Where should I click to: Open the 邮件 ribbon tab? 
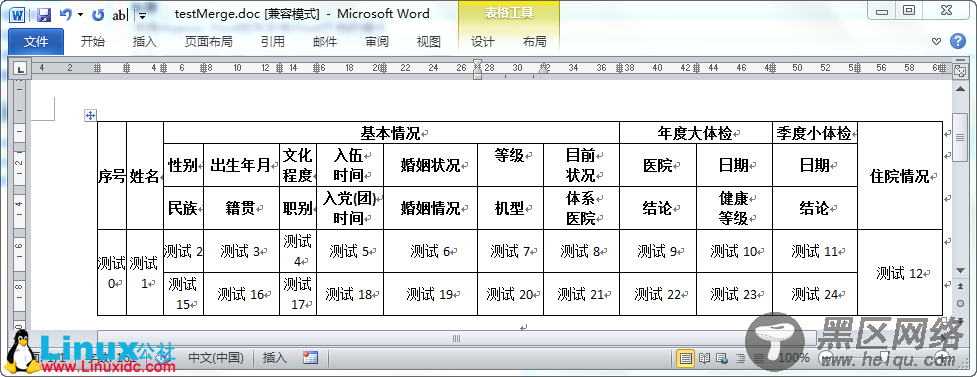tap(325, 42)
